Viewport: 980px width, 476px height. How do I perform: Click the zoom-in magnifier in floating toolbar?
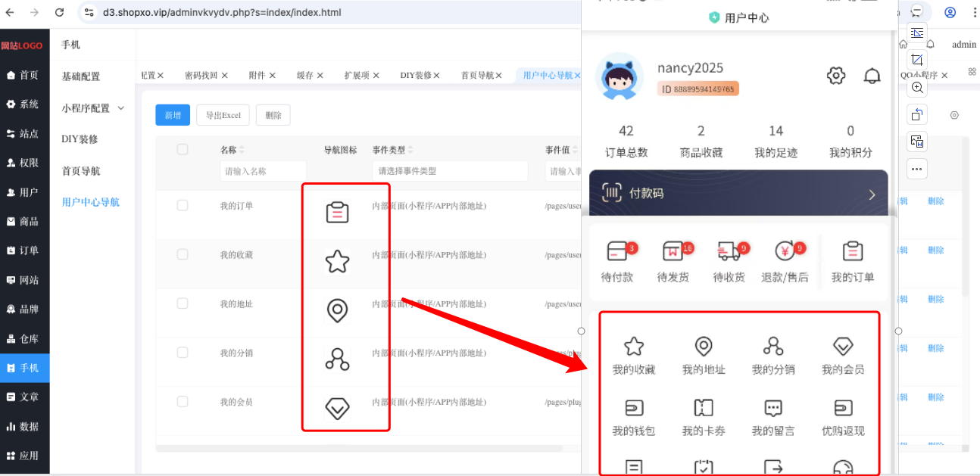pyautogui.click(x=917, y=88)
